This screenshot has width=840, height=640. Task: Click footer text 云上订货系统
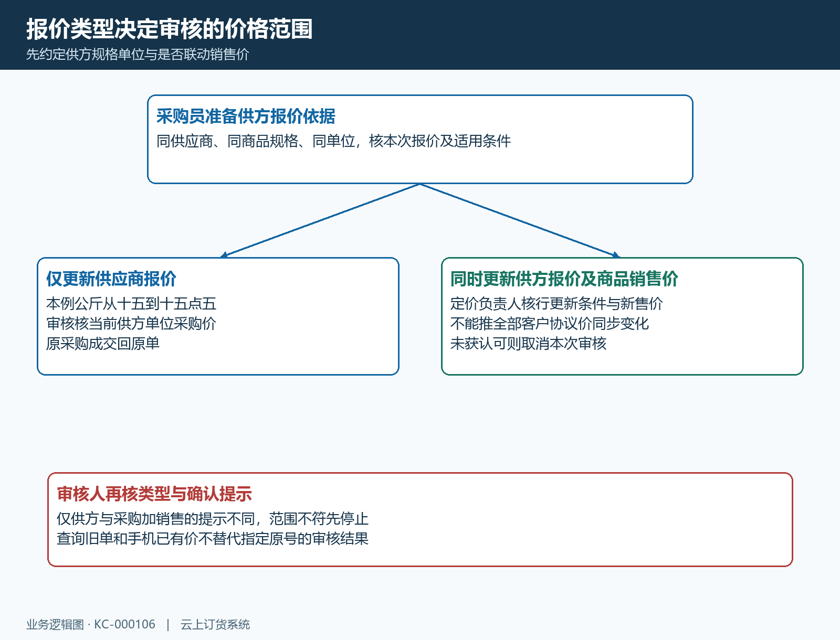click(x=215, y=624)
